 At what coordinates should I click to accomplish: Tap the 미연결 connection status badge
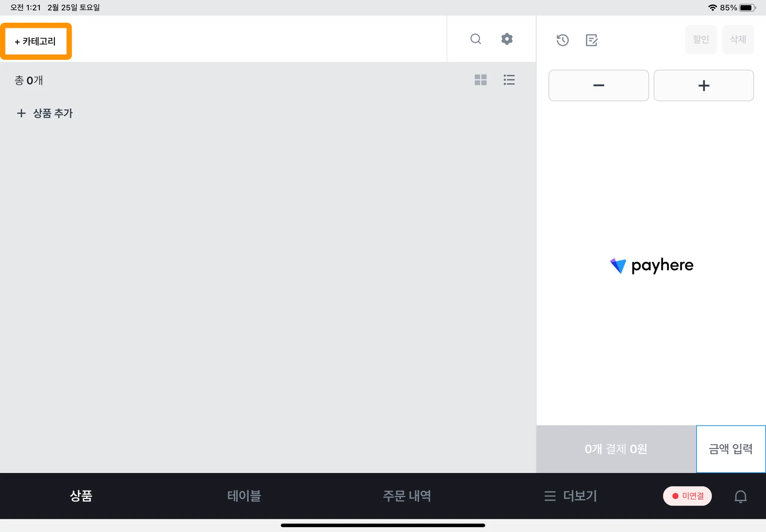[687, 496]
